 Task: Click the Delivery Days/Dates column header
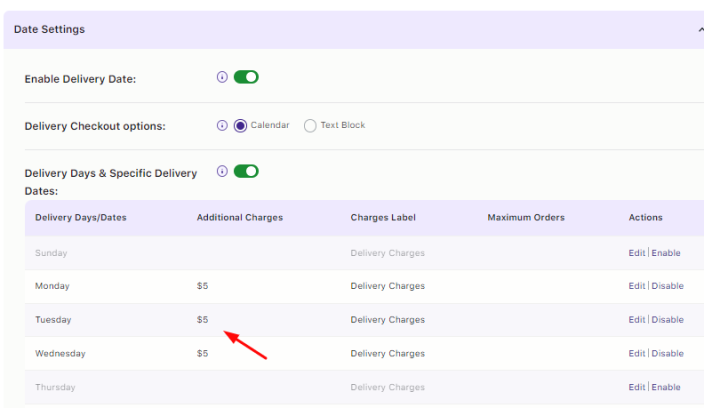(x=81, y=218)
